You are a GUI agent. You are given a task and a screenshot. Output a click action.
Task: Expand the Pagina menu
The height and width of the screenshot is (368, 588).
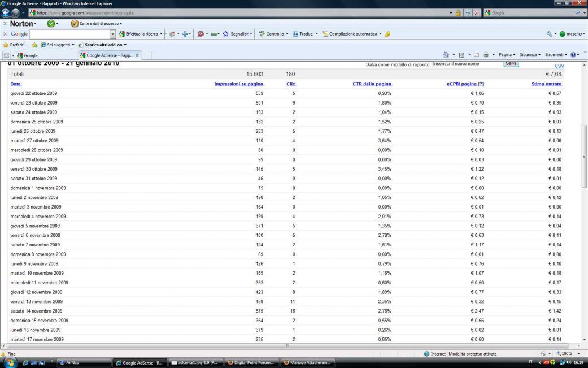coord(507,55)
